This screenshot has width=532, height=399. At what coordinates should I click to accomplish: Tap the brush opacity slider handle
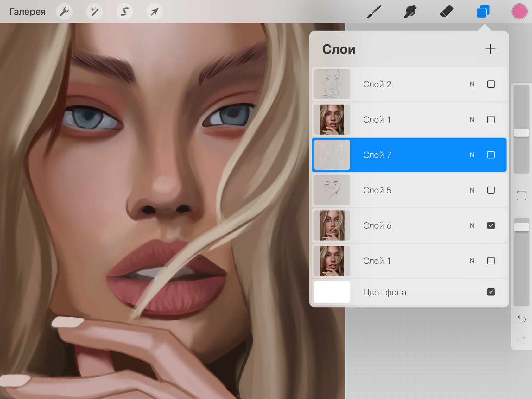click(x=522, y=227)
